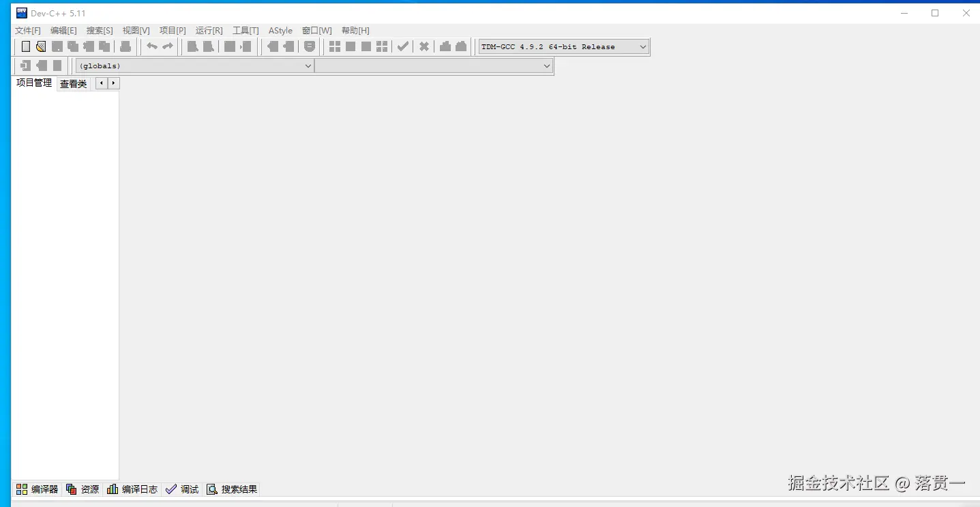980x507 pixels.
Task: Click the Go to function icon
Action: 231,46
